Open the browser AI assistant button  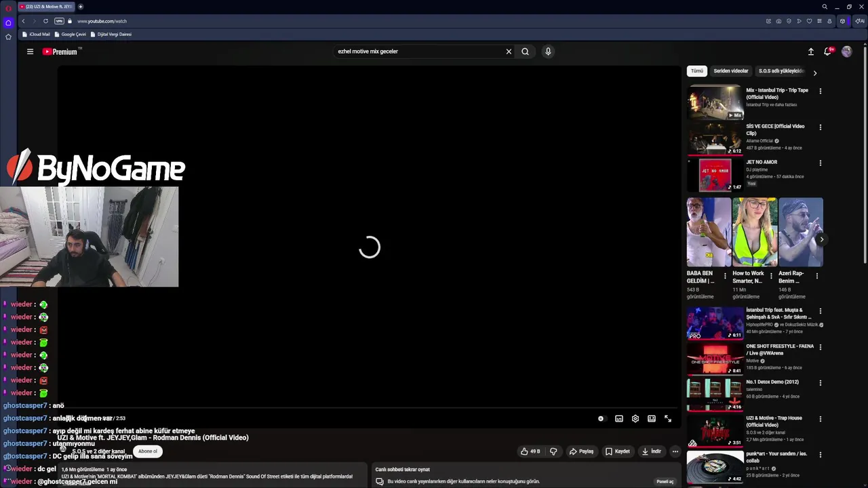coord(859,21)
